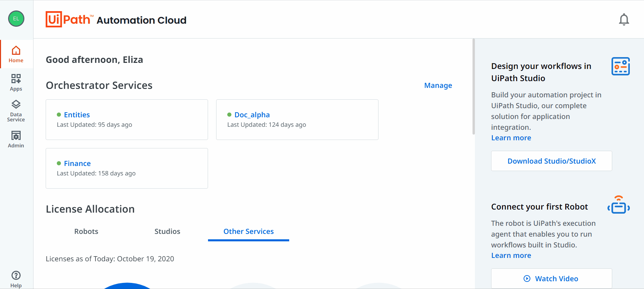Screen dimensions: 644x289
Task: Click 'Last Updated: 158 days ago' text
Action: [x=96, y=173]
